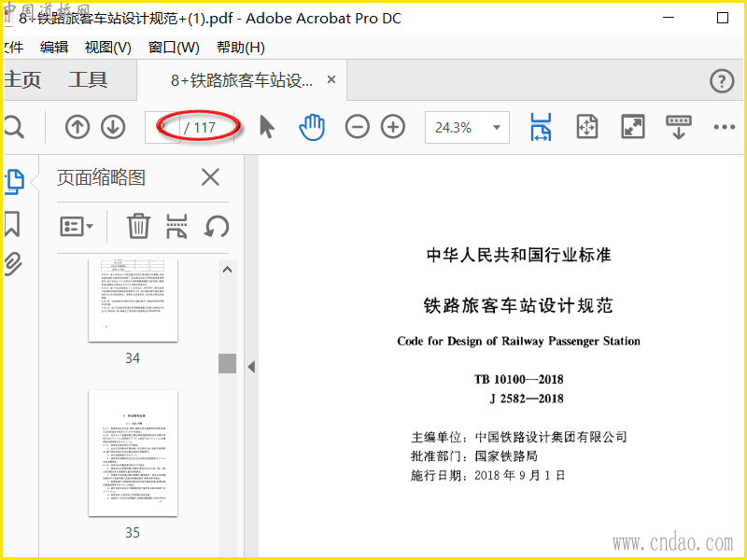747x560 pixels.
Task: Choose the selection arrow tool
Action: (267, 127)
